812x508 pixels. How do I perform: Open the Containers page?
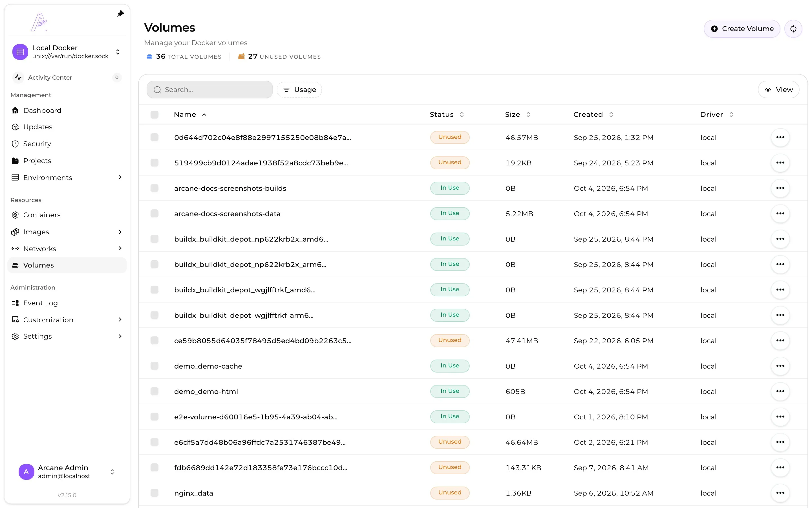67,215
